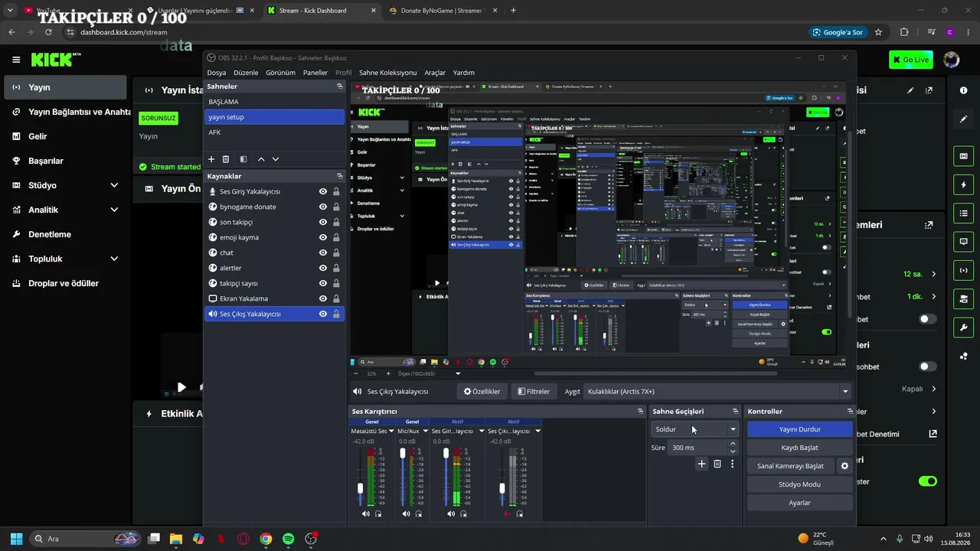Switch to Donate ByNoGame browser tab

(x=444, y=11)
